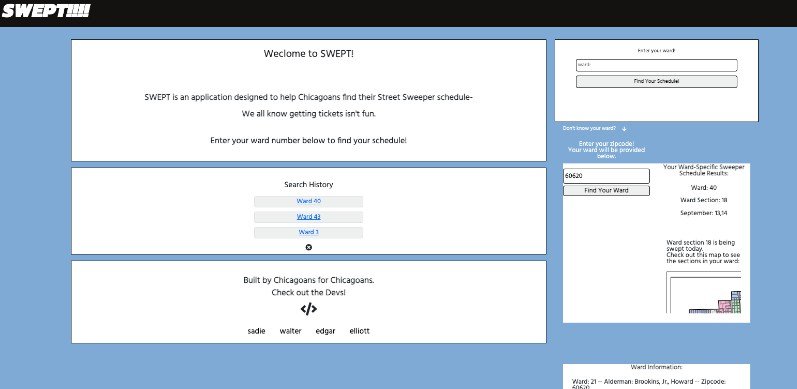This screenshot has height=389, width=797.
Task: Click Find Your Schedule! button
Action: pos(656,81)
